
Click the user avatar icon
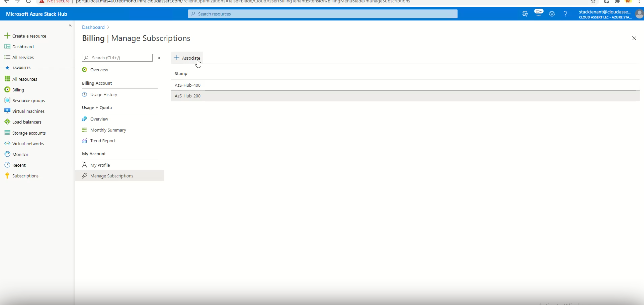[x=639, y=14]
